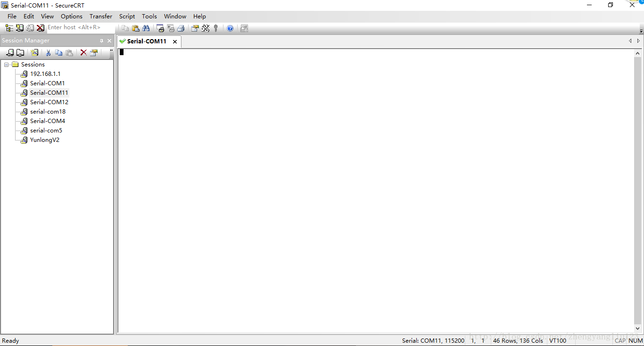Image resolution: width=644 pixels, height=346 pixels.
Task: Click the printer icon in main toolbar
Action: click(x=181, y=28)
